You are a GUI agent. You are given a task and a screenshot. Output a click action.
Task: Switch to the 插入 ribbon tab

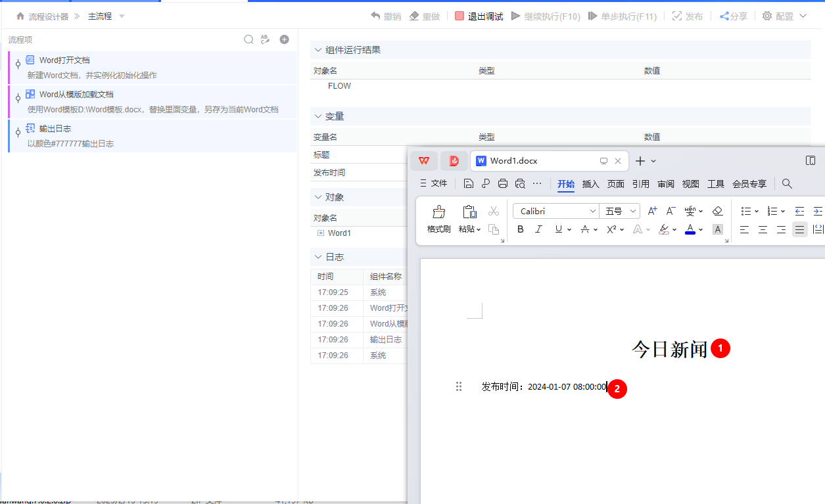point(590,184)
